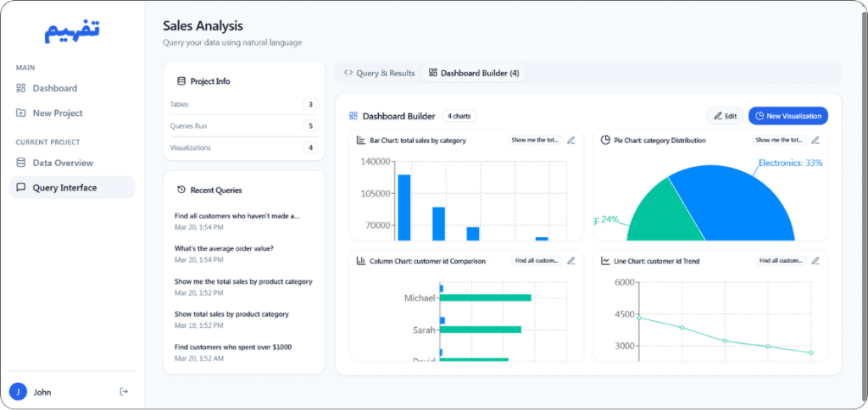Click the 'Show me the tot...' tag on Bar Chart
Screen dimensions: 868x410
point(535,140)
